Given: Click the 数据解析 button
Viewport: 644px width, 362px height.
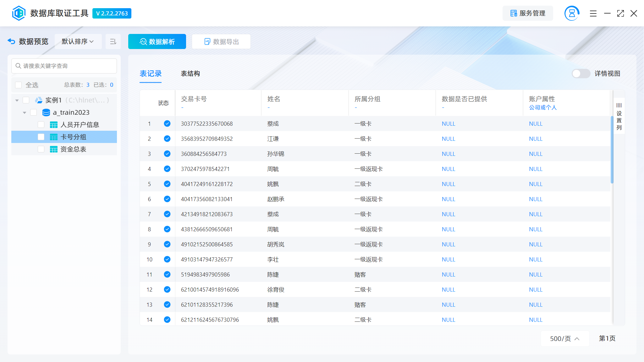Looking at the screenshot, I should pyautogui.click(x=157, y=41).
